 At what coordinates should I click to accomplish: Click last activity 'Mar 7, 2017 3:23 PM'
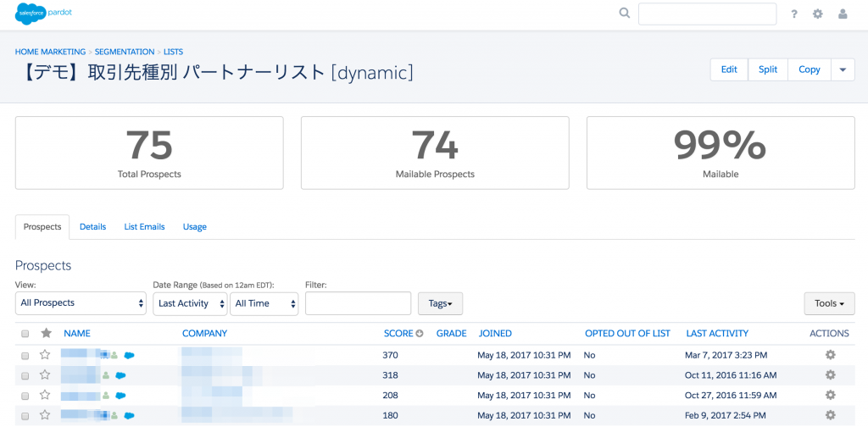(x=726, y=355)
